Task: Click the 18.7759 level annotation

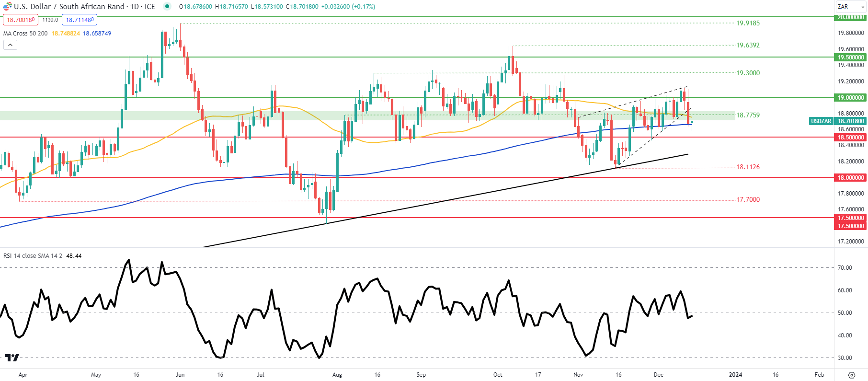Action: click(748, 115)
